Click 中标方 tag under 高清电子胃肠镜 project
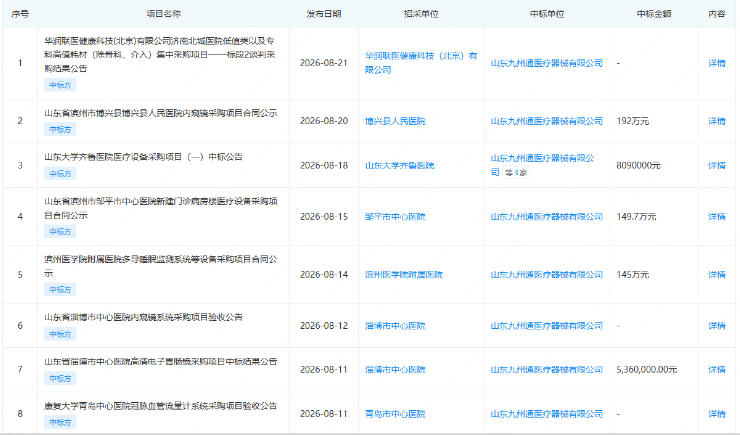 [x=60, y=378]
